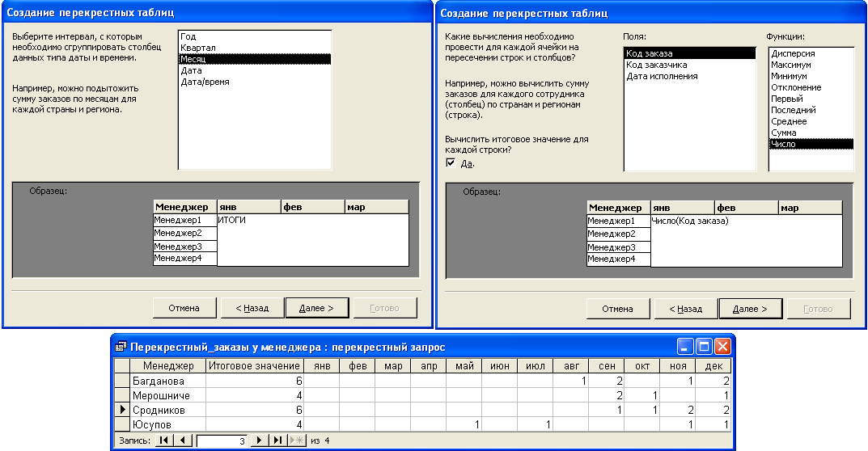Screen dimensions: 868x451
Task: Select 'Дата/время' interval in left wizard
Action: (x=255, y=82)
